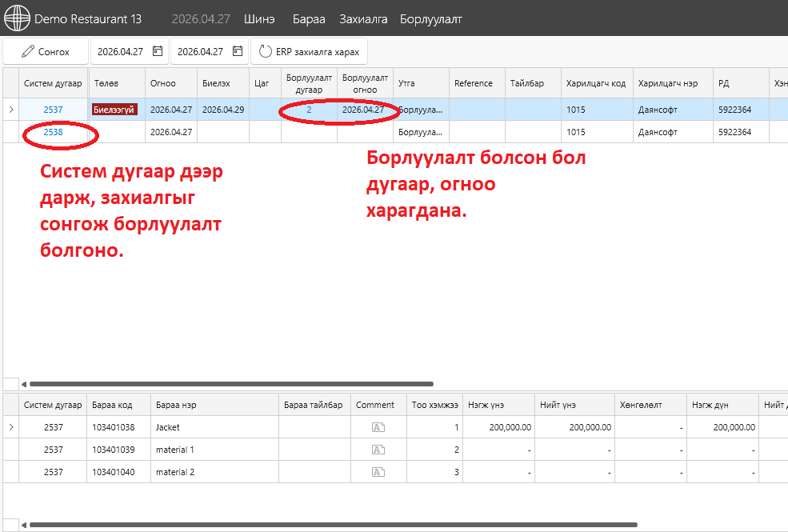Viewport: 788px width, 532px height.
Task: Open the comment icon for material 1 row
Action: coord(378,450)
